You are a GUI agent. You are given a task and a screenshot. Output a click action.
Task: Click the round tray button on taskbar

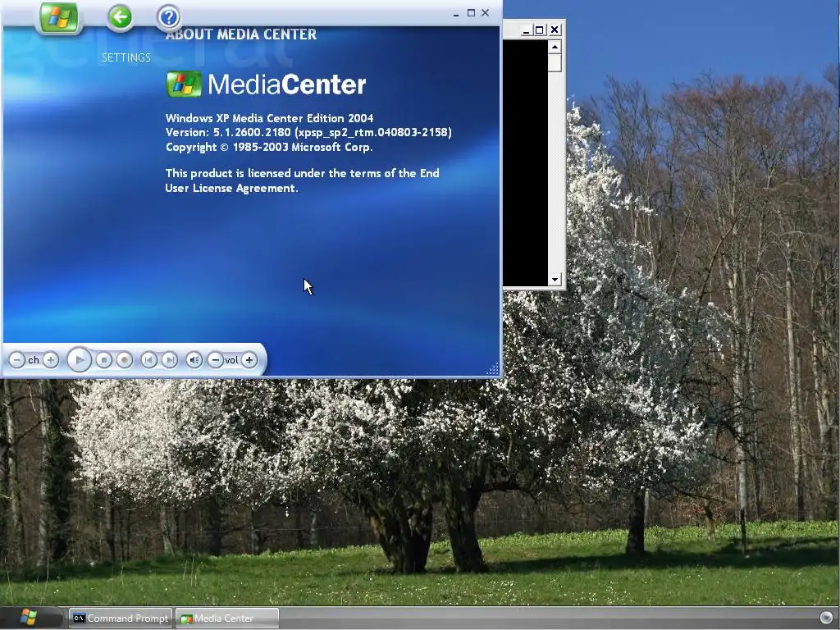coord(826,618)
